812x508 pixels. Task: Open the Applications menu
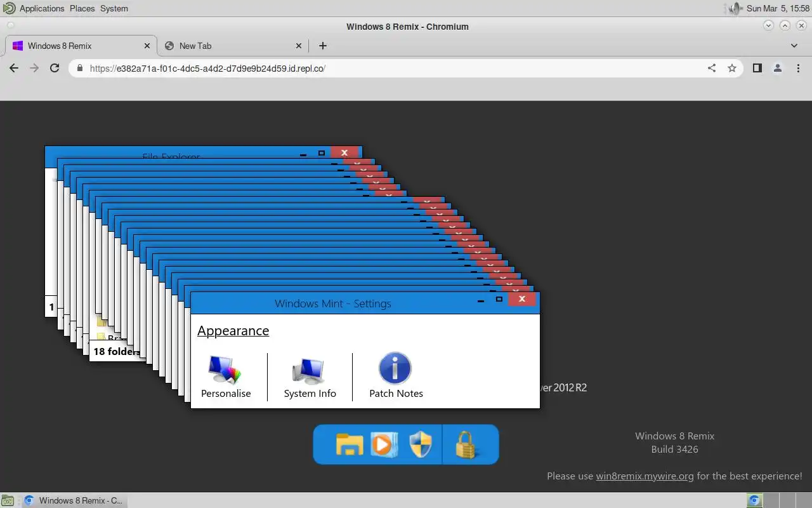42,8
